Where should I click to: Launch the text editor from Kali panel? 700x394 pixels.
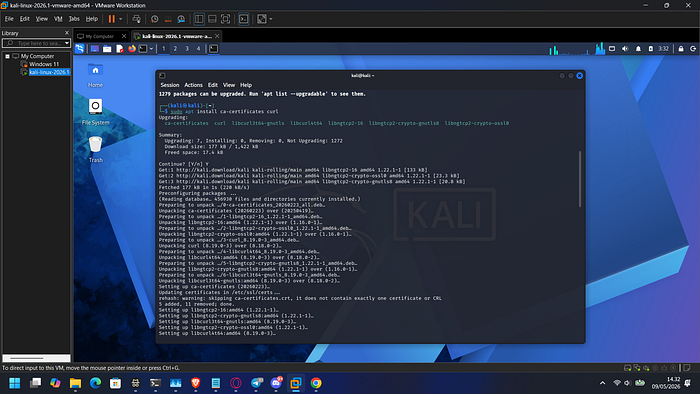tap(120, 49)
